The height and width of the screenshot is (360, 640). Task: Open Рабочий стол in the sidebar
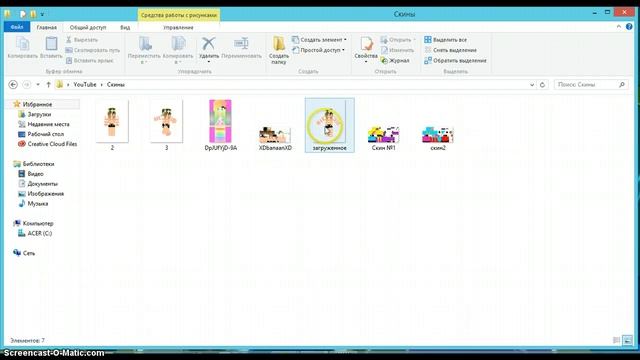(45, 134)
